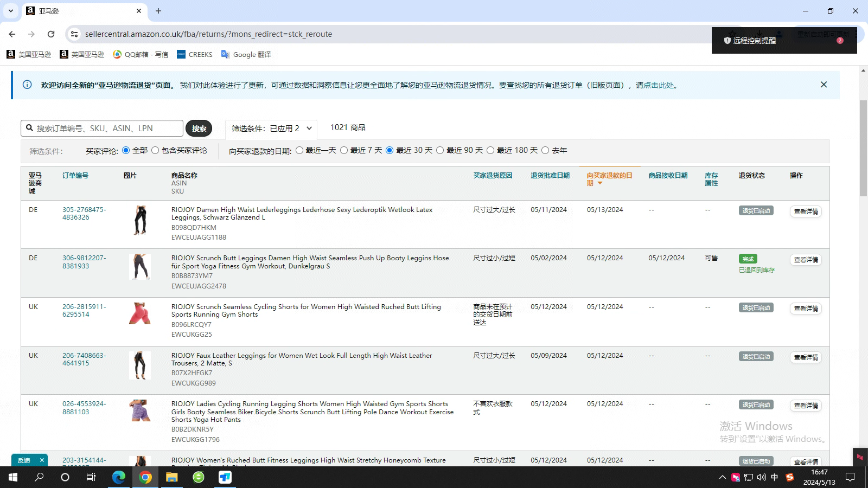Open site information icon in address bar

coord(74,34)
